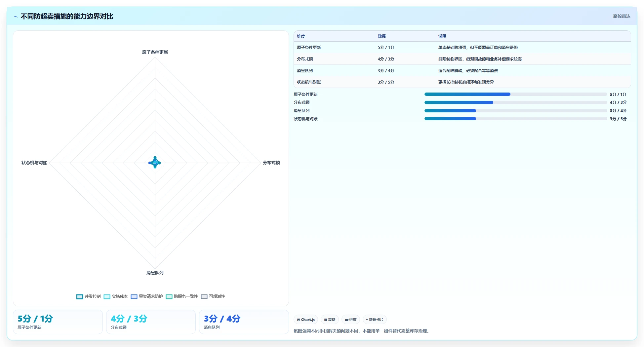Click table value 3分 / 4分
This screenshot has width=644, height=347.
(x=386, y=71)
